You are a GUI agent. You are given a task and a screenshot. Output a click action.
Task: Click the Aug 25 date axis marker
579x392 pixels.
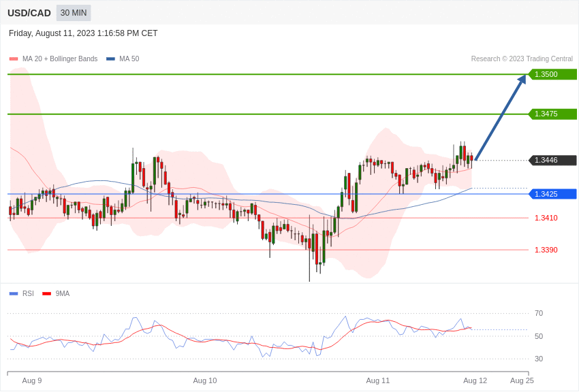[522, 380]
